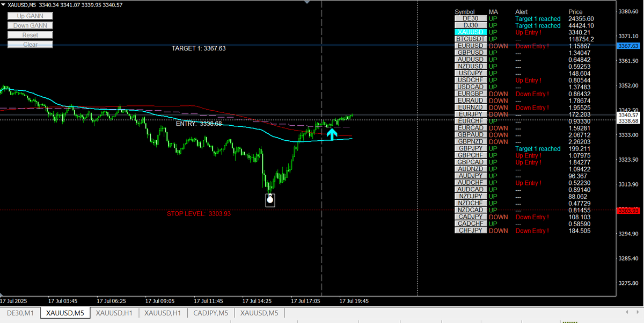The width and height of the screenshot is (644, 323).
Task: Select the GBPAUD symbol button
Action: click(x=471, y=135)
